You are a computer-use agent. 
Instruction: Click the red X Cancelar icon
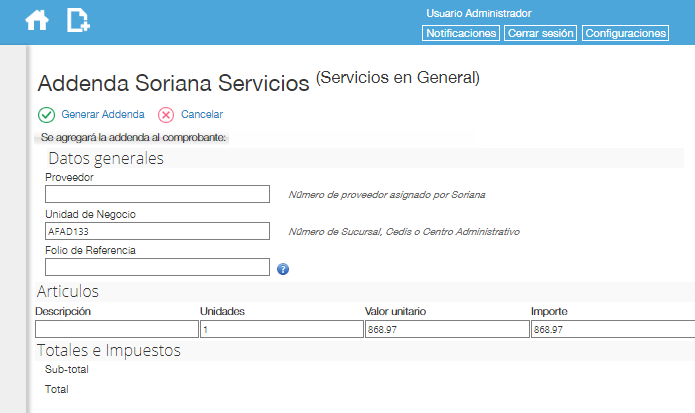[166, 115]
